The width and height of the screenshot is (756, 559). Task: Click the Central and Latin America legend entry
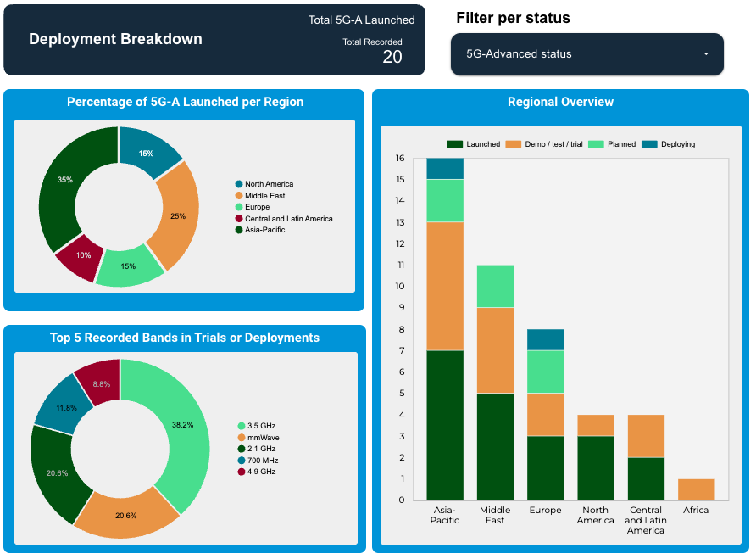[x=288, y=219]
